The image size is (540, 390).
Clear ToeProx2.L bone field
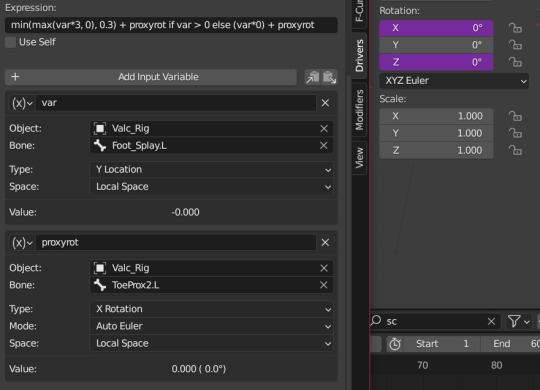pyautogui.click(x=324, y=285)
